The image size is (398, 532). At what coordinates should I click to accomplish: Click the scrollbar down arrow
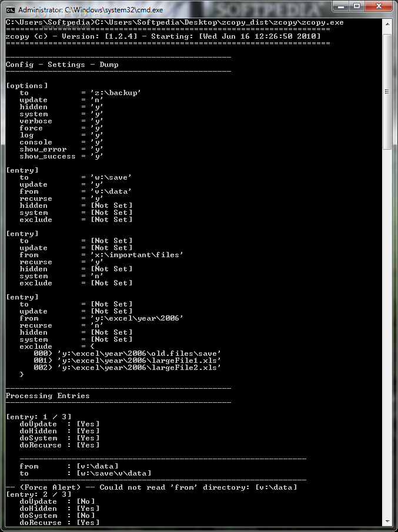click(387, 521)
